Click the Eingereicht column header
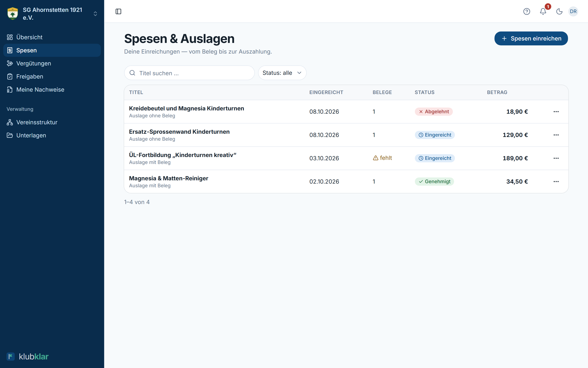This screenshot has height=368, width=588. (x=326, y=92)
